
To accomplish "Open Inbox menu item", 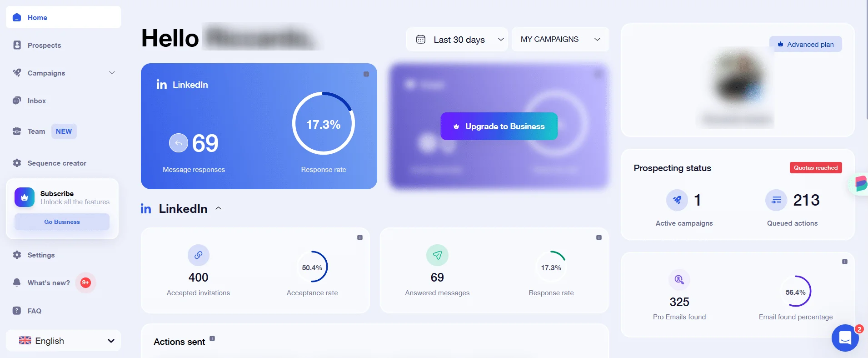I will click(36, 101).
